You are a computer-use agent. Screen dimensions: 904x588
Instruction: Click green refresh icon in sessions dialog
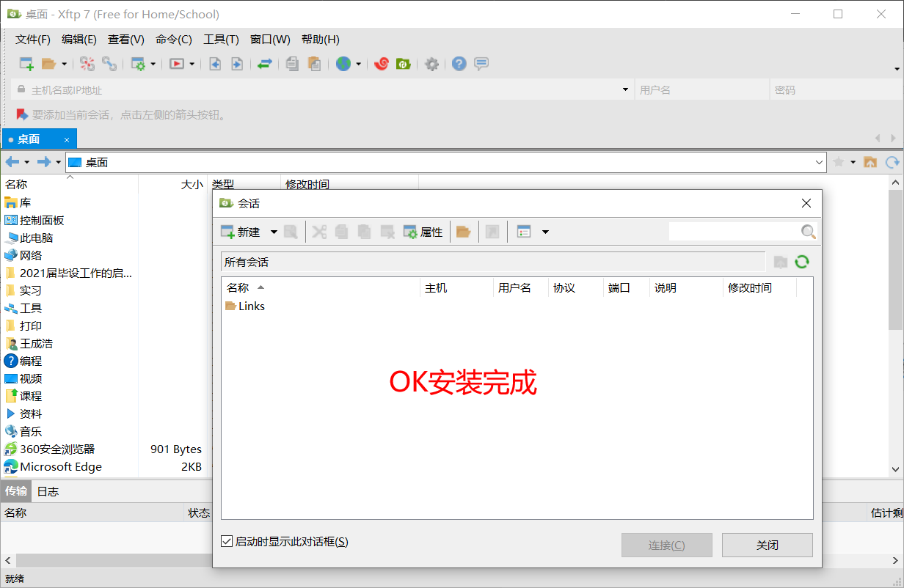[x=802, y=262]
